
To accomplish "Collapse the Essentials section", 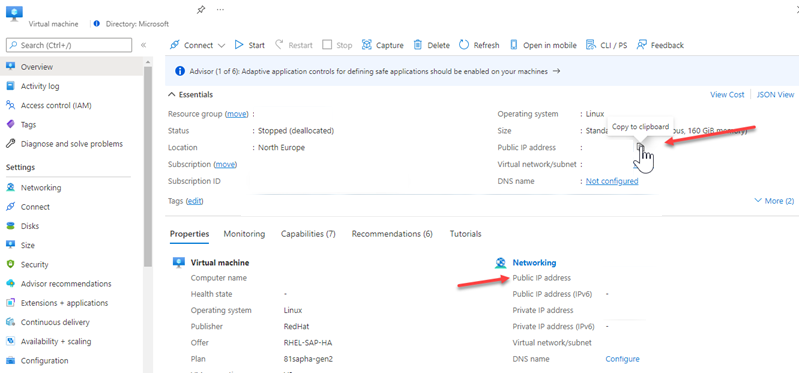I will click(190, 94).
